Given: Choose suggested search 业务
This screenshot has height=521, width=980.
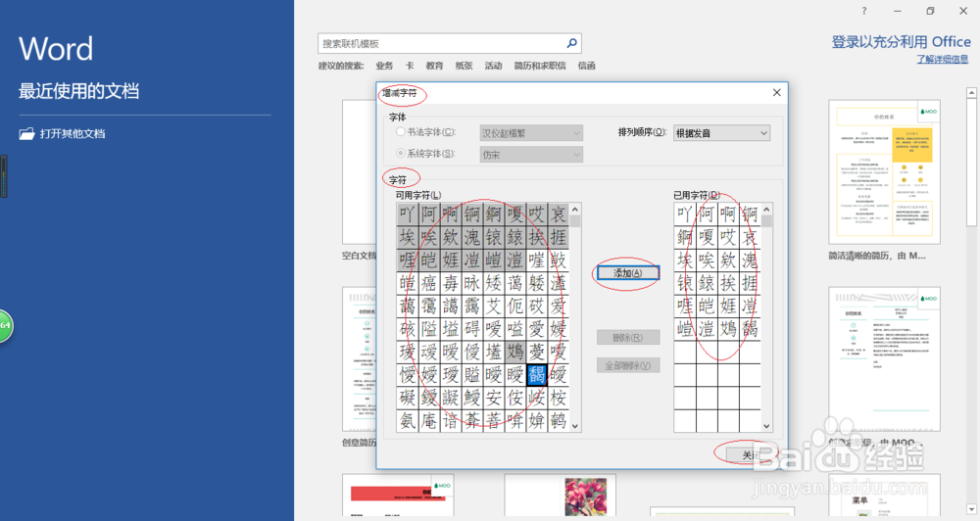Looking at the screenshot, I should click(384, 66).
